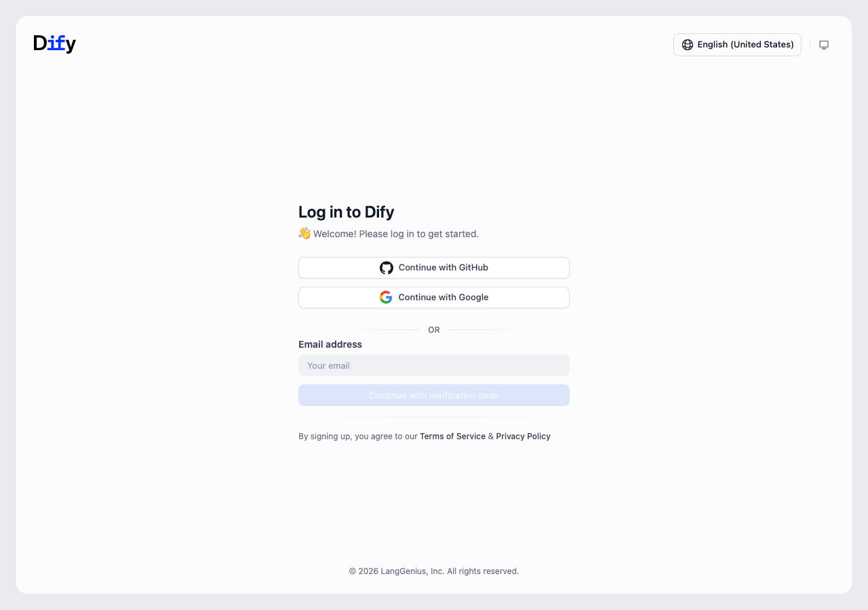Click the OR divider text

434,330
